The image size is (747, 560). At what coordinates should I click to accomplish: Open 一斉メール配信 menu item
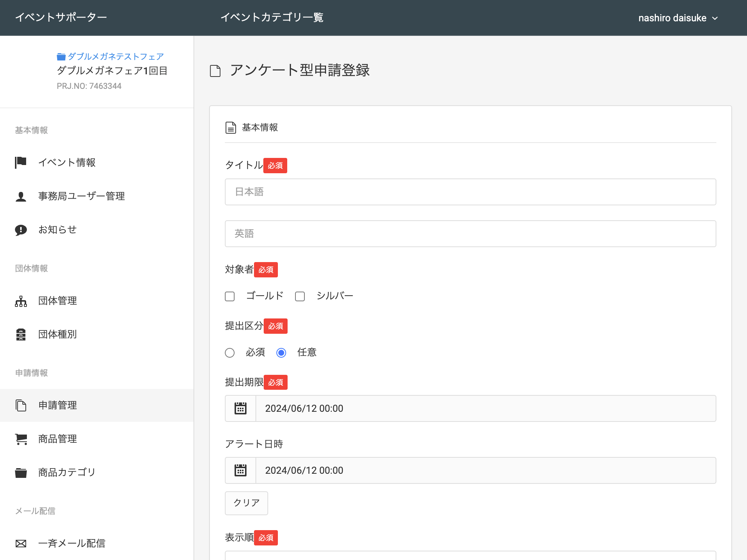coord(97,543)
